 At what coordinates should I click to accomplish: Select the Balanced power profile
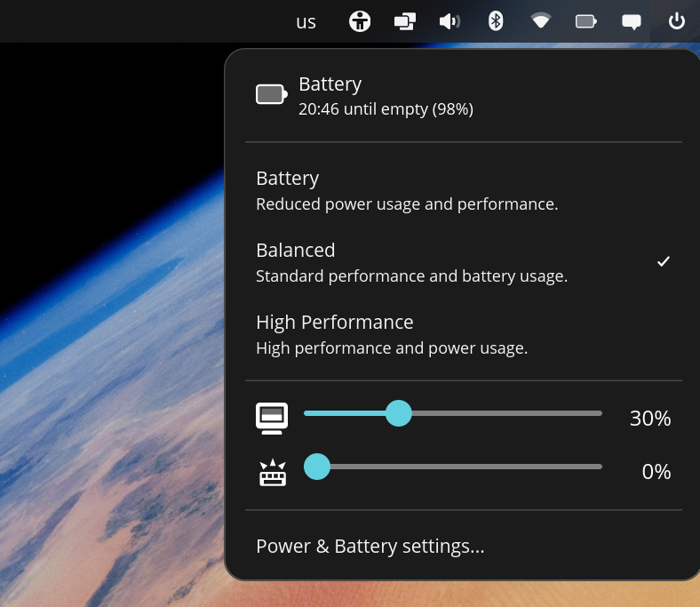pyautogui.click(x=464, y=263)
